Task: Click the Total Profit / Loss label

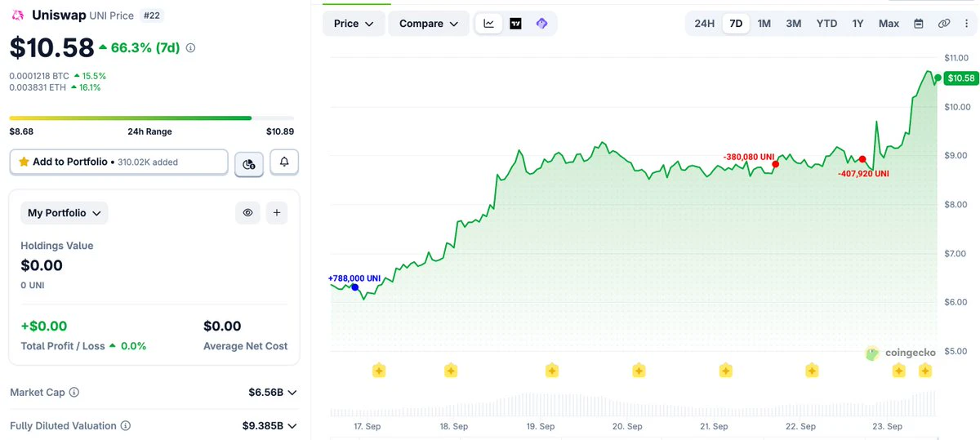Action: pos(63,346)
